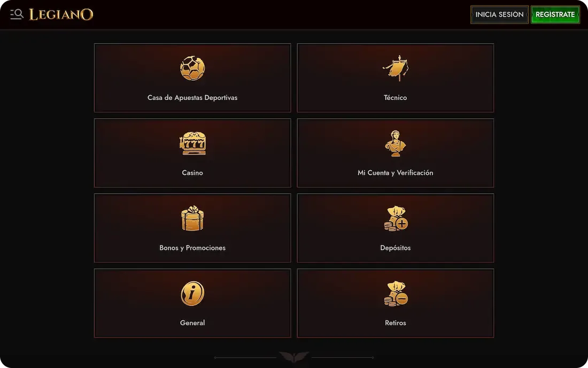Open Mi Cuenta y Verificación label
The width and height of the screenshot is (588, 368).
pyautogui.click(x=395, y=173)
